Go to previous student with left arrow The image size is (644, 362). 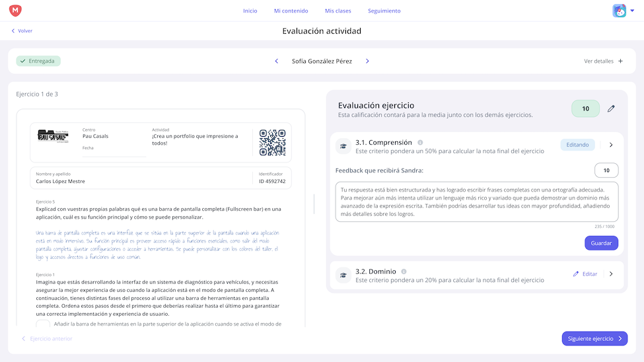(x=277, y=61)
